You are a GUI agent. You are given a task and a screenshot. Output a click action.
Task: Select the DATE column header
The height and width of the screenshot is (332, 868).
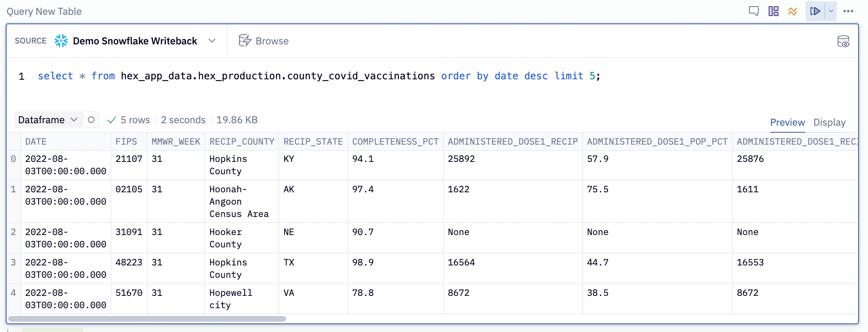[x=65, y=142]
